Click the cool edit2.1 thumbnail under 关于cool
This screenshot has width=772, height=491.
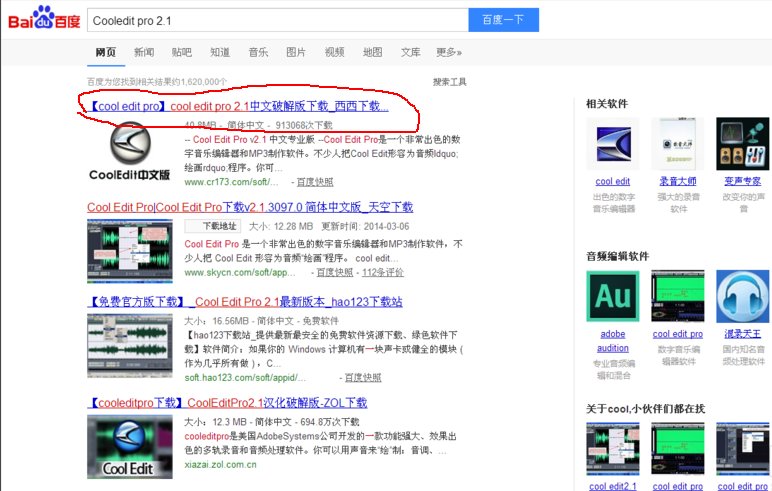tap(612, 448)
